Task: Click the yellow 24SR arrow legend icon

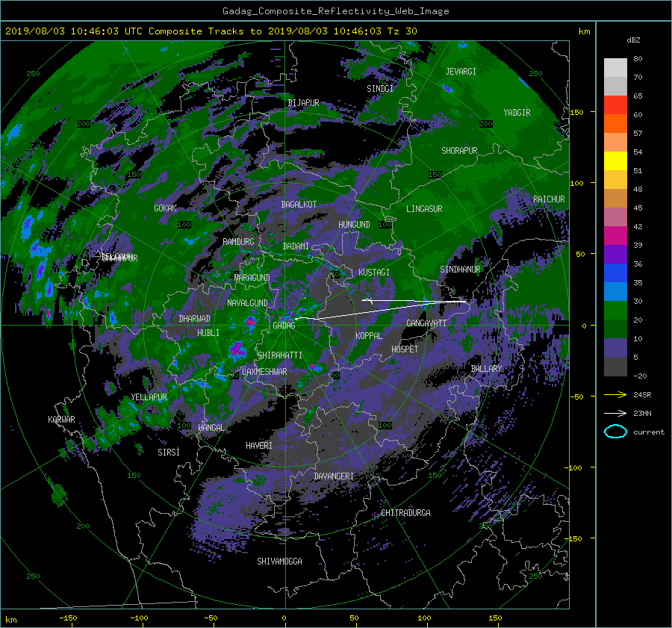Action: pos(615,394)
